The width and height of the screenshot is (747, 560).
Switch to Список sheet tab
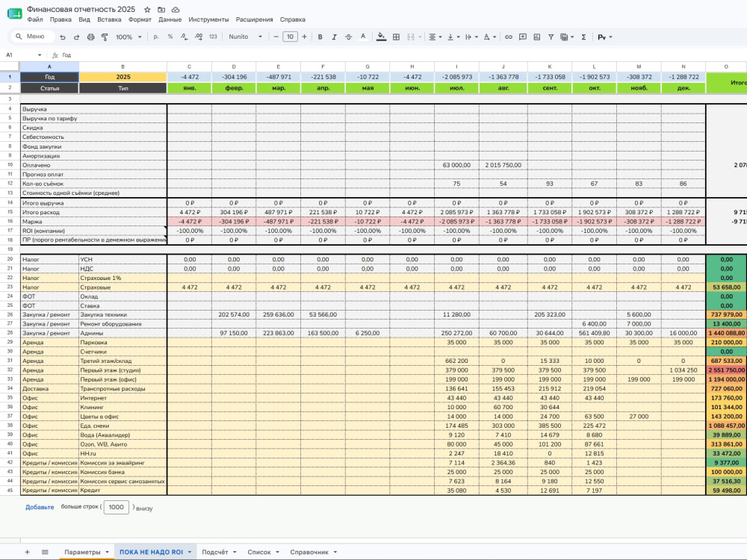point(259,552)
